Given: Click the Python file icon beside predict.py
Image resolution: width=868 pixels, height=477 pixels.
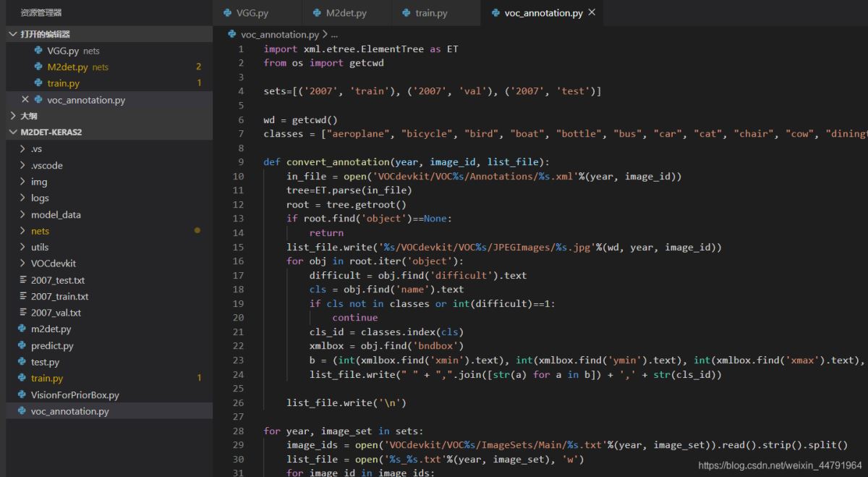Looking at the screenshot, I should tap(22, 346).
